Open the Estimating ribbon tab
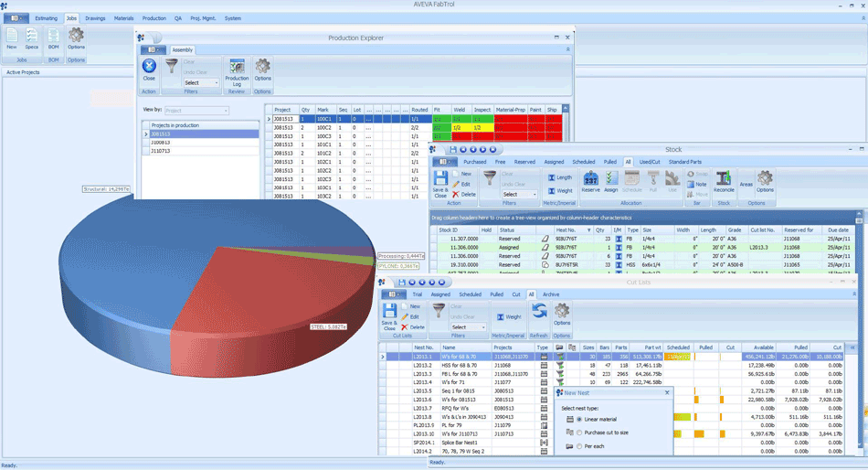 (x=46, y=18)
